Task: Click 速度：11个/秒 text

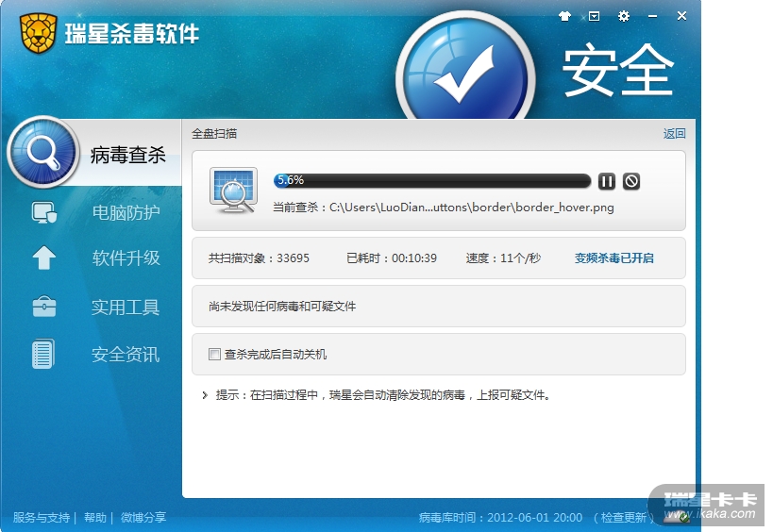Action: coord(503,258)
